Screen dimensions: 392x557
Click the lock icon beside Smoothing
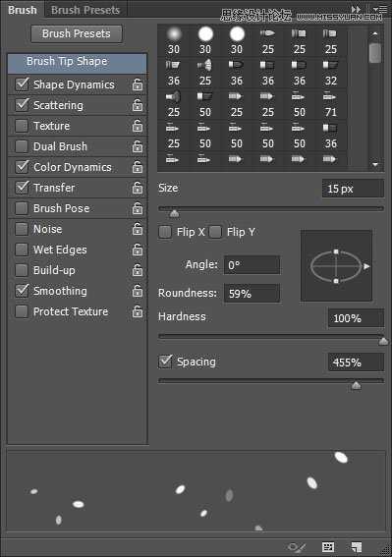coord(138,291)
